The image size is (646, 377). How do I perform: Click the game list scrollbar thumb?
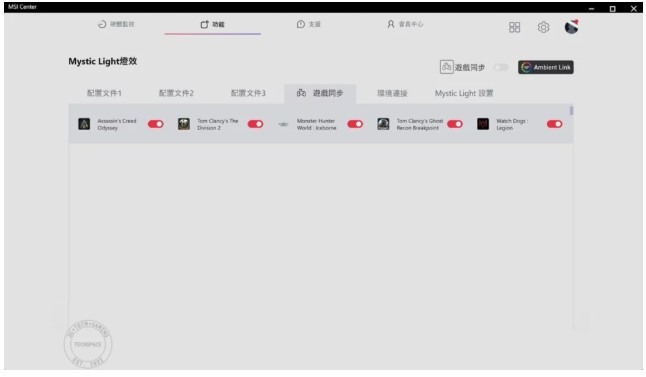(x=571, y=110)
